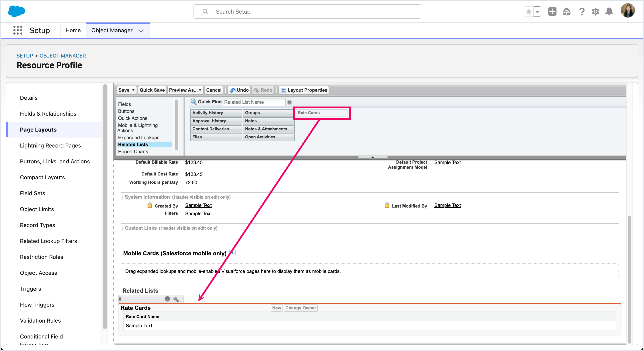Image resolution: width=644 pixels, height=351 pixels.
Task: Open Lightning Record Pages in the sidebar
Action: (50, 145)
